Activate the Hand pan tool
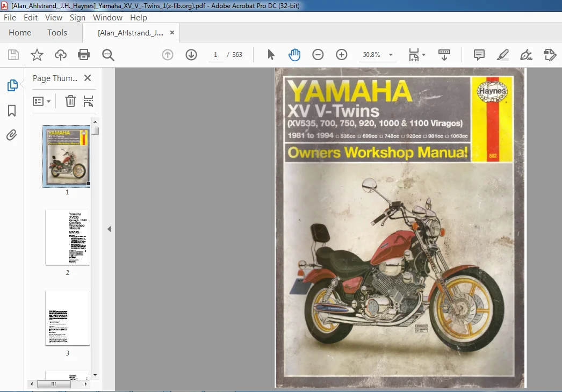This screenshot has height=392, width=562. click(x=294, y=55)
